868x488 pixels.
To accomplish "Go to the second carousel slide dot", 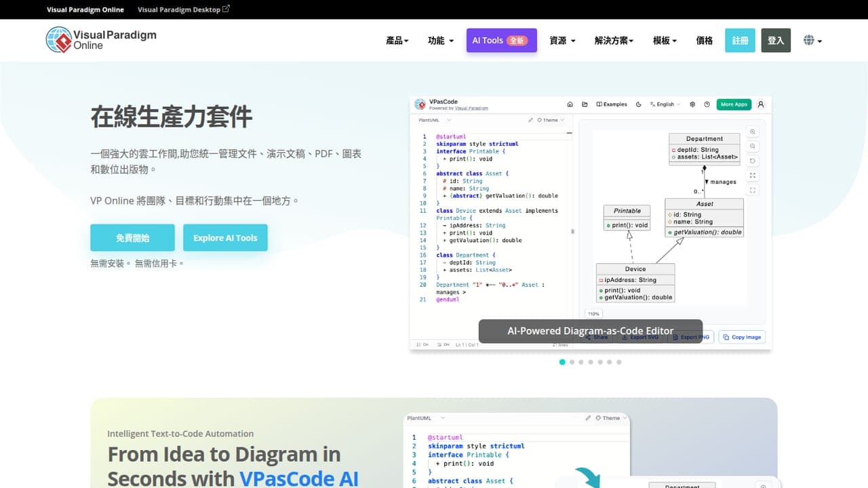I will pos(572,362).
